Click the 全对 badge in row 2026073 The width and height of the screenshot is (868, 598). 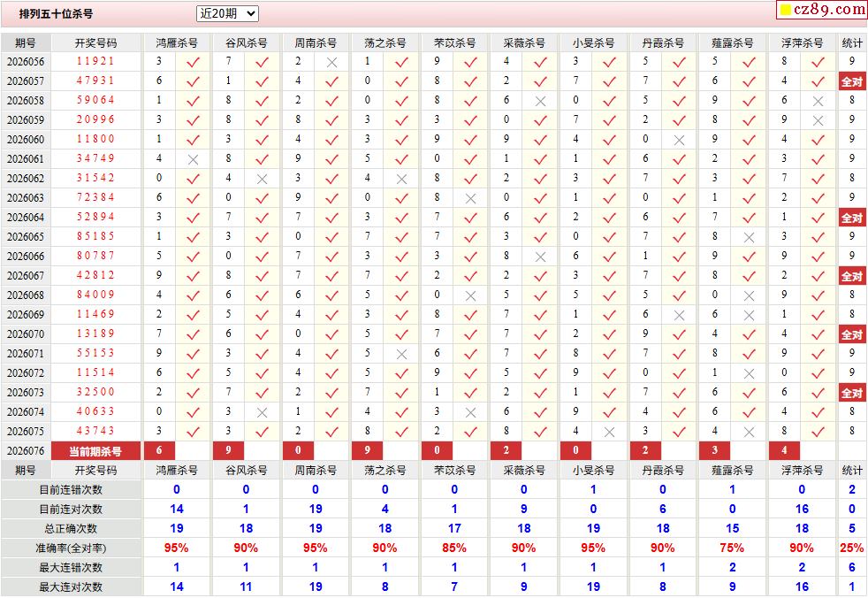[852, 393]
